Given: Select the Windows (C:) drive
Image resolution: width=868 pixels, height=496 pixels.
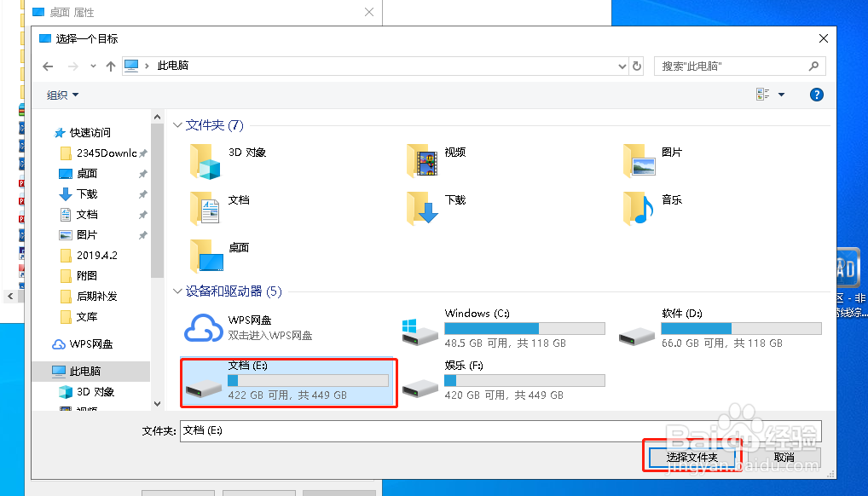Looking at the screenshot, I should point(503,329).
